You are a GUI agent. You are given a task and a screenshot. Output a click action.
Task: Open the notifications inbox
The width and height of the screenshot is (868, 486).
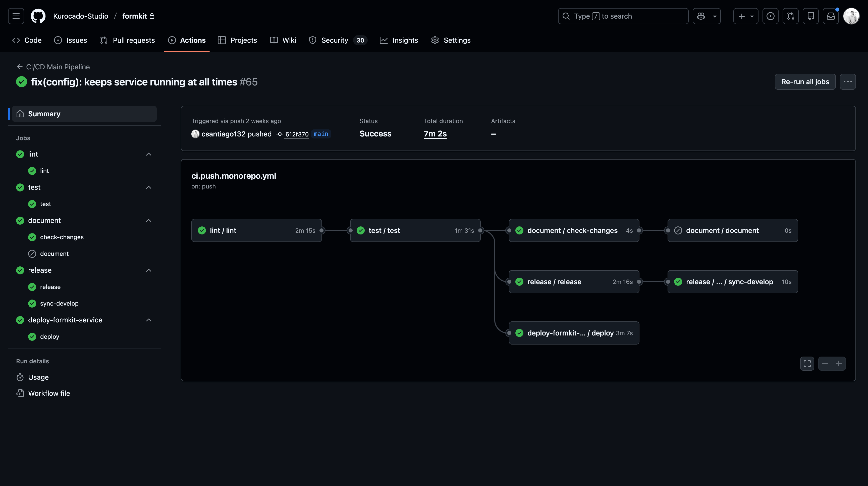coord(831,16)
